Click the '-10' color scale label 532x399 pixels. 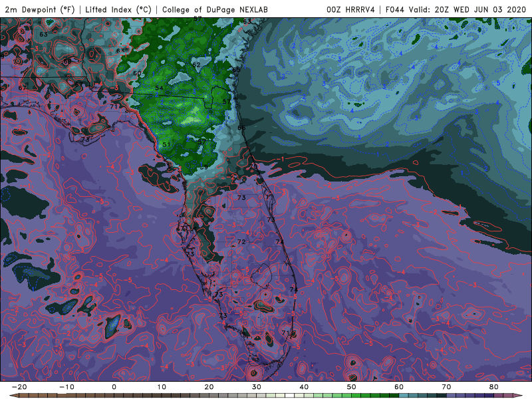point(66,387)
